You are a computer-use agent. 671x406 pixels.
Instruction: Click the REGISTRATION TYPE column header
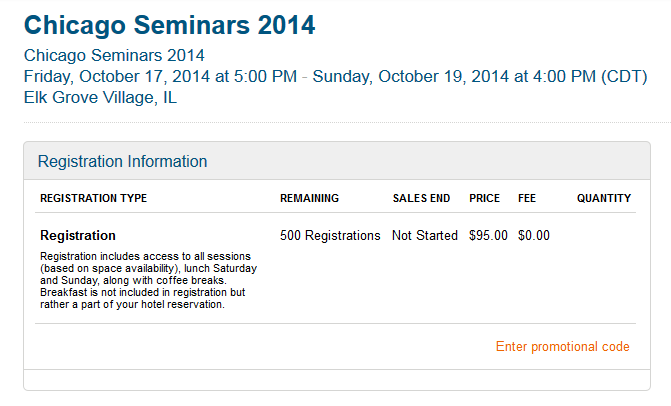pos(93,198)
